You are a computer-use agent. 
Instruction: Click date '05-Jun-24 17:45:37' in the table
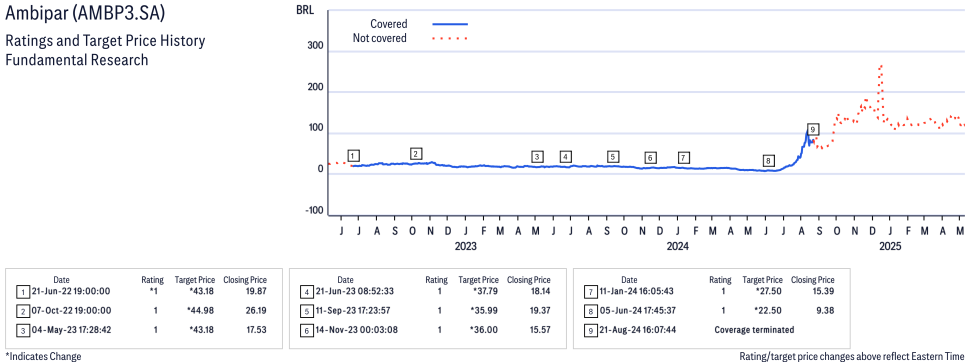(639, 310)
